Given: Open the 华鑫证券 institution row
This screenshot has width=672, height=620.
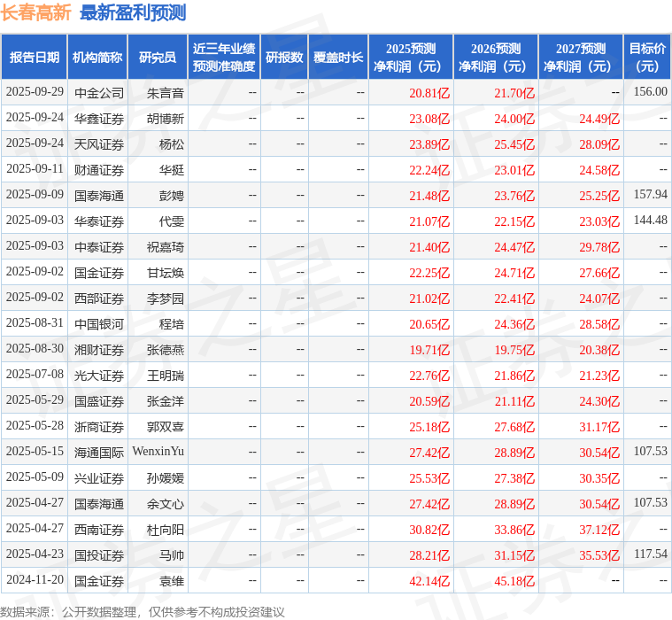Looking at the screenshot, I should point(99,118).
